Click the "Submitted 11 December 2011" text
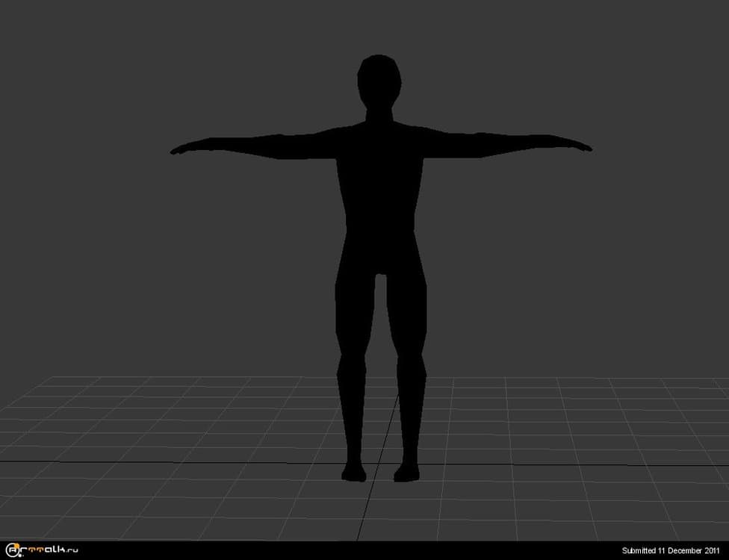729x560 pixels. click(671, 551)
